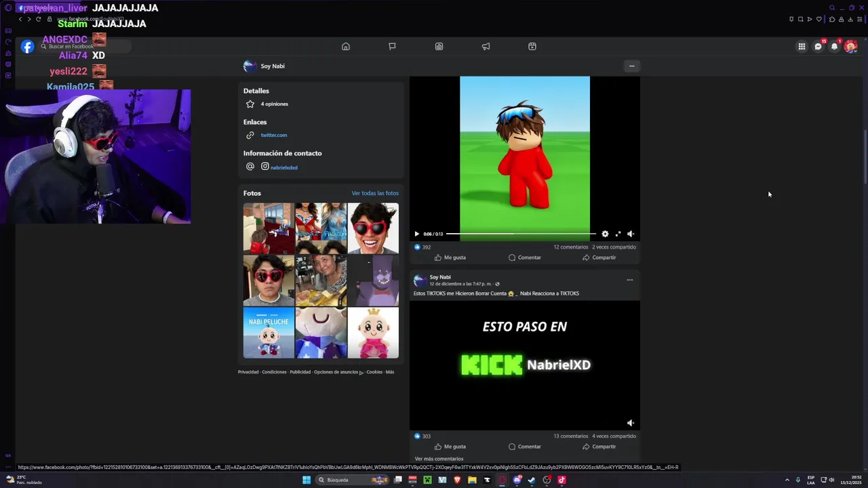The width and height of the screenshot is (868, 488).
Task: View the 303 reactions on the second post
Action: coord(422,436)
